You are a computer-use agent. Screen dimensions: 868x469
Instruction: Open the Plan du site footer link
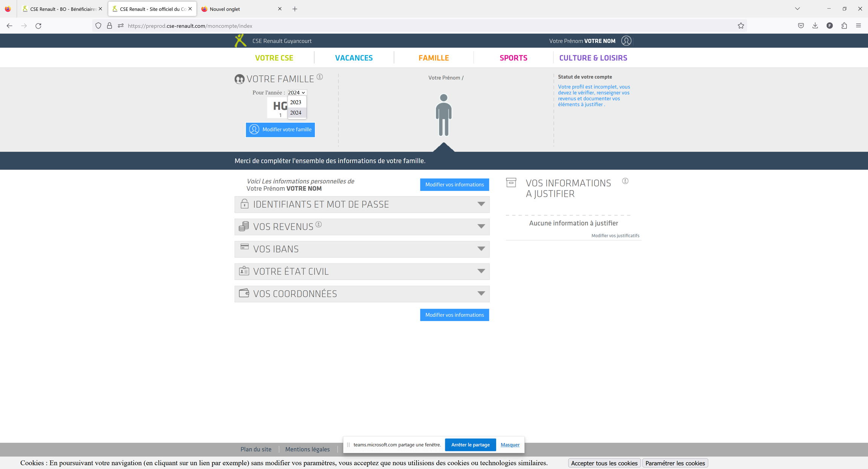[x=256, y=449]
